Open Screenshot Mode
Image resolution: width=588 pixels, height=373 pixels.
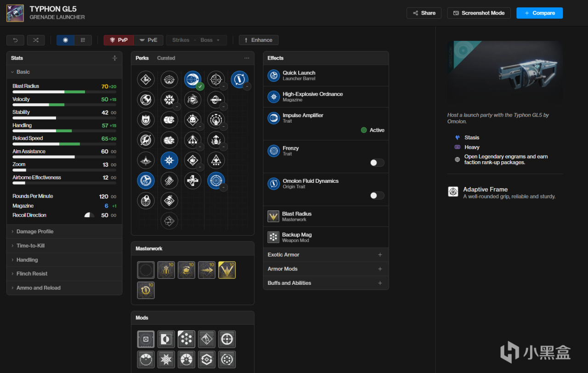(x=479, y=13)
